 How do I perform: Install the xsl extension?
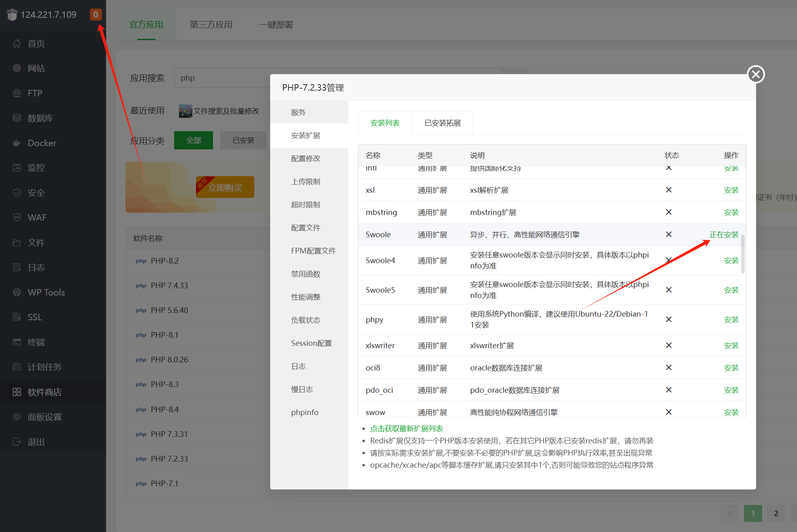(x=731, y=190)
